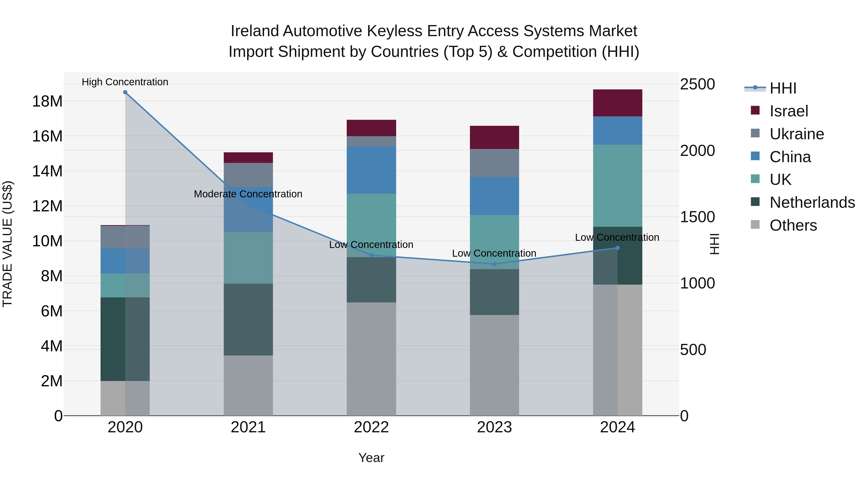
Task: Toggle the Netherlands legend entry
Action: pos(803,202)
